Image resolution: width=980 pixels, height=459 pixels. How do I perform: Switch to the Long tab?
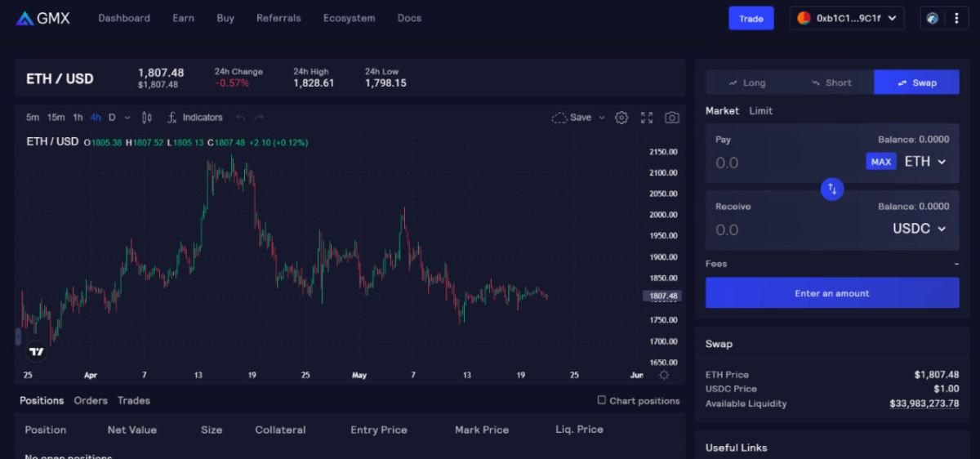(x=747, y=82)
